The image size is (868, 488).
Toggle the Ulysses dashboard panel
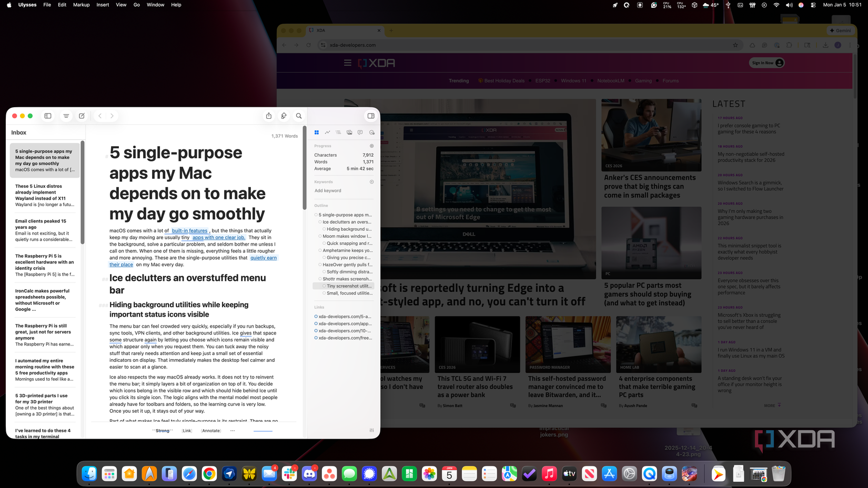click(x=371, y=116)
